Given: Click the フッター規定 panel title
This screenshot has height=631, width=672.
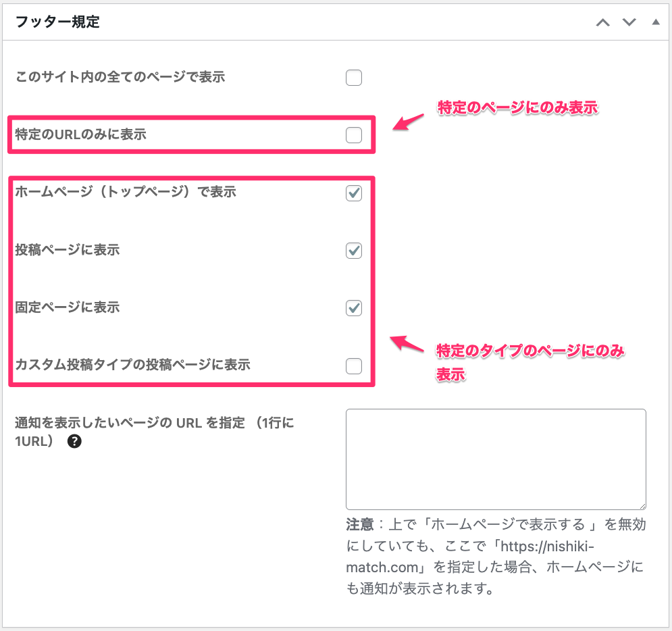Looking at the screenshot, I should [x=57, y=22].
